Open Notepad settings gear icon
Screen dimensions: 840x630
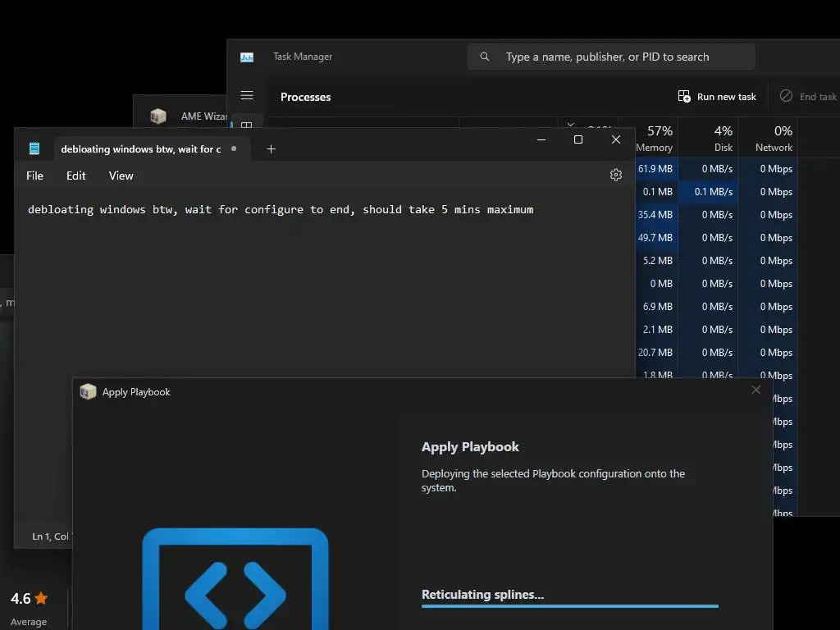[616, 176]
